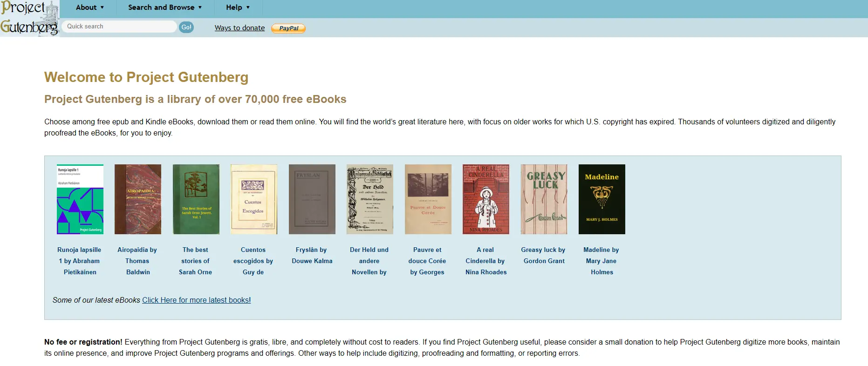Viewport: 868px width, 366px height.
Task: Click title link Airopaidia by Thomas Baldwin
Action: click(137, 261)
